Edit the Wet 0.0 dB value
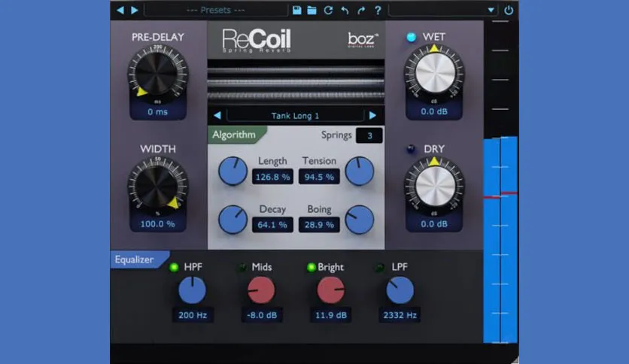This screenshot has height=364, width=629. tap(434, 111)
